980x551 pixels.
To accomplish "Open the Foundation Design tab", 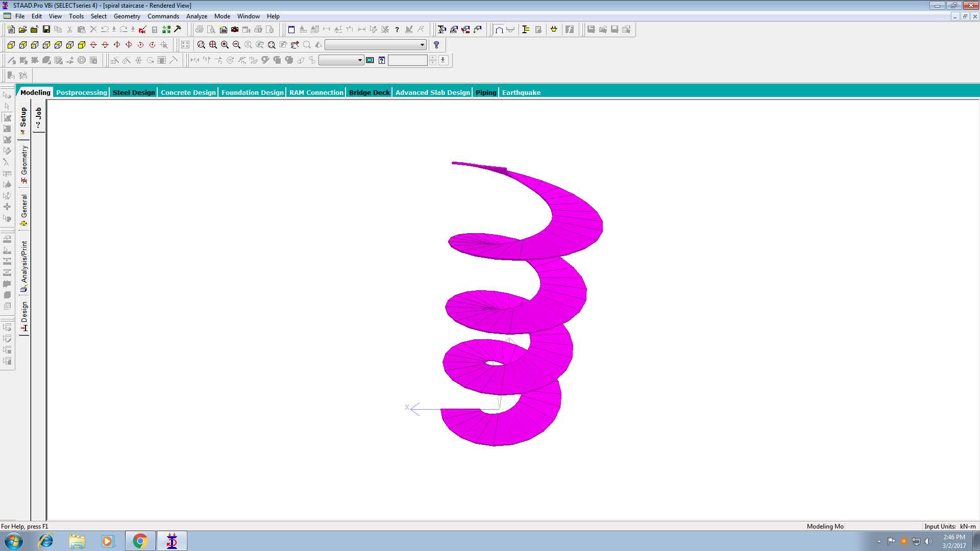I will (x=253, y=92).
